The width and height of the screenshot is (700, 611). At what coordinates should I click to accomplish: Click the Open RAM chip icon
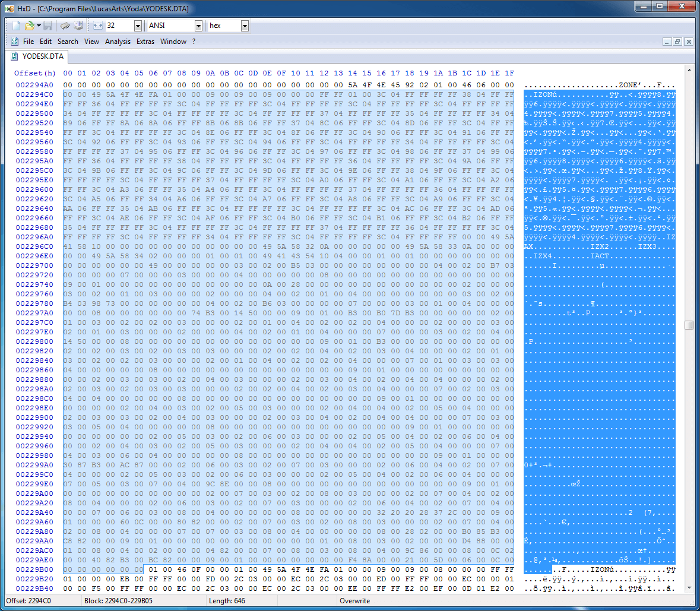coord(65,26)
